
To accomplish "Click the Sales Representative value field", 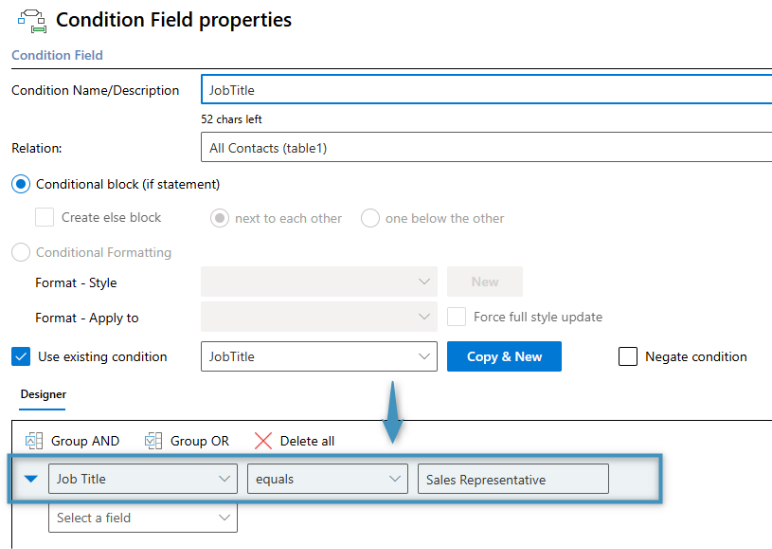I will (x=513, y=479).
